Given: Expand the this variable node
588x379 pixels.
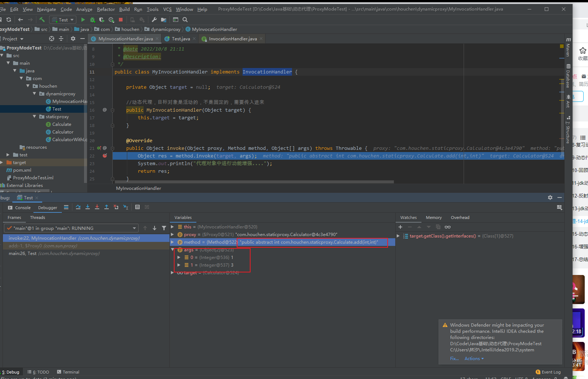Looking at the screenshot, I should [x=172, y=227].
